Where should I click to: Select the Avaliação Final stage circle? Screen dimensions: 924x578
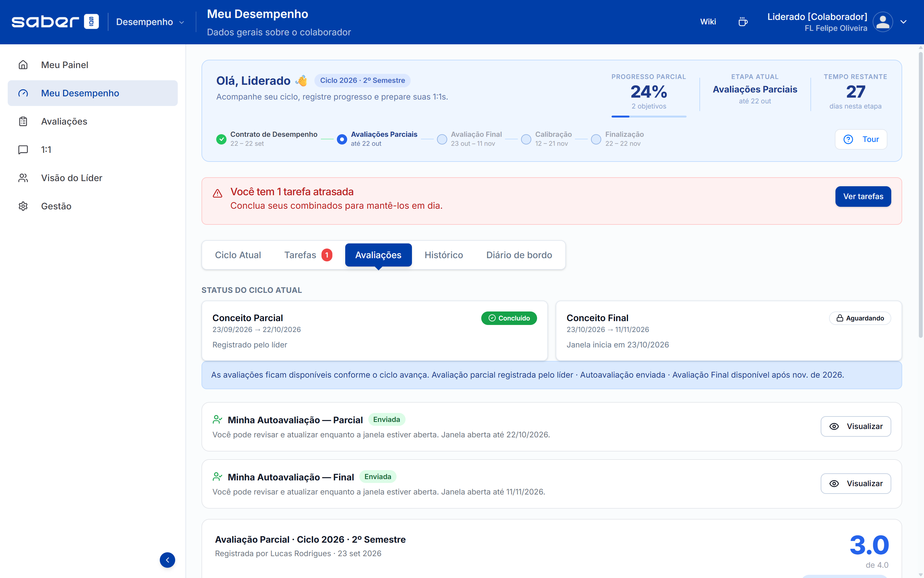tap(442, 139)
